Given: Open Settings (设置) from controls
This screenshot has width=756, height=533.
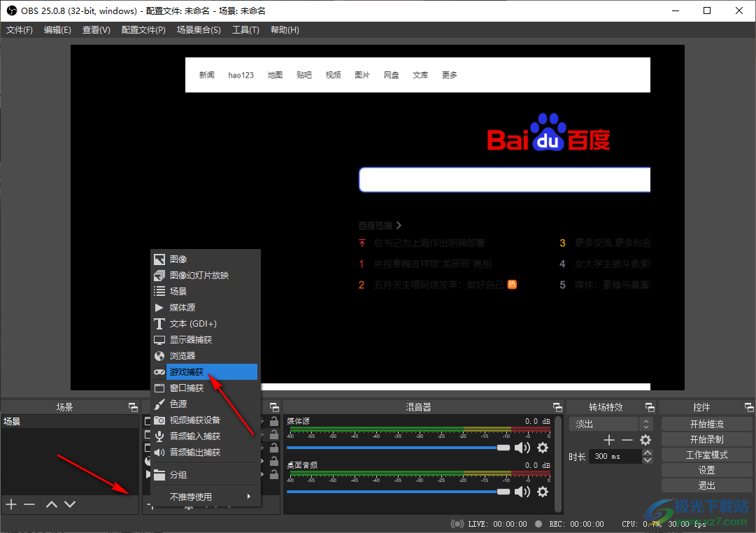Looking at the screenshot, I should pos(706,470).
